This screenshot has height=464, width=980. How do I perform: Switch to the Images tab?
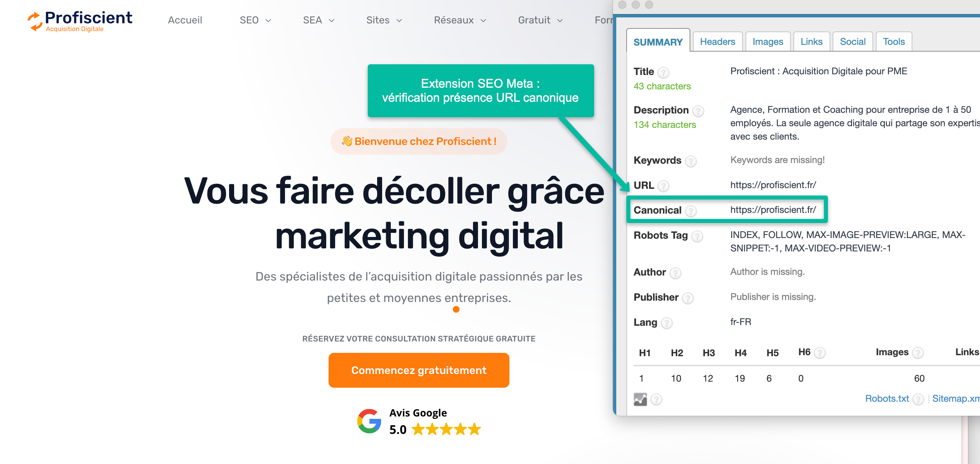[768, 42]
